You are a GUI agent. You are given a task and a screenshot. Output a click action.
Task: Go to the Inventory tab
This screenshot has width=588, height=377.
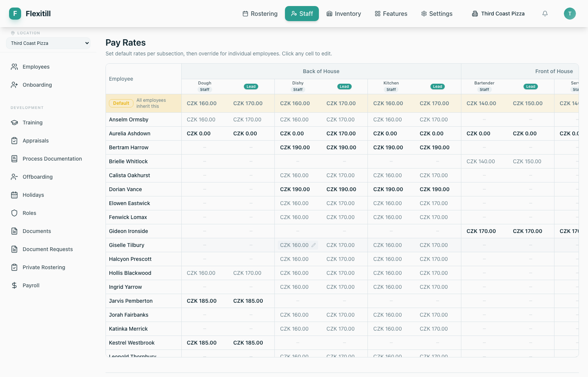(344, 14)
